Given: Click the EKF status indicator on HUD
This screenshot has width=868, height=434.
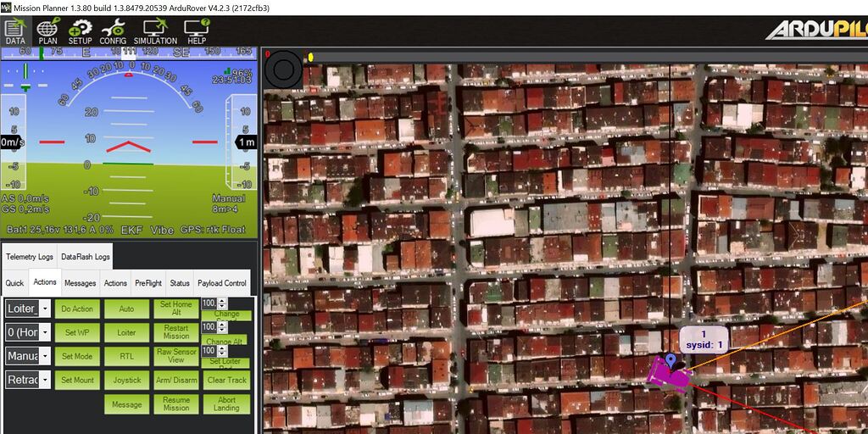Looking at the screenshot, I should 131,230.
